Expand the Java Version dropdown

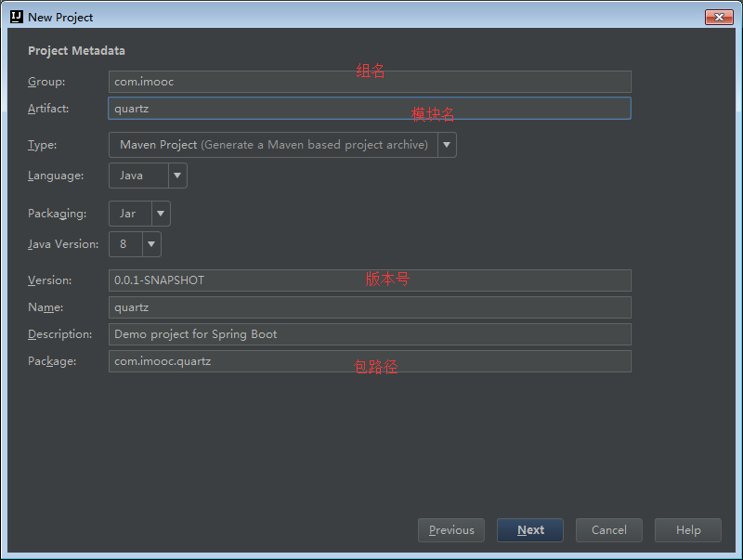[150, 243]
